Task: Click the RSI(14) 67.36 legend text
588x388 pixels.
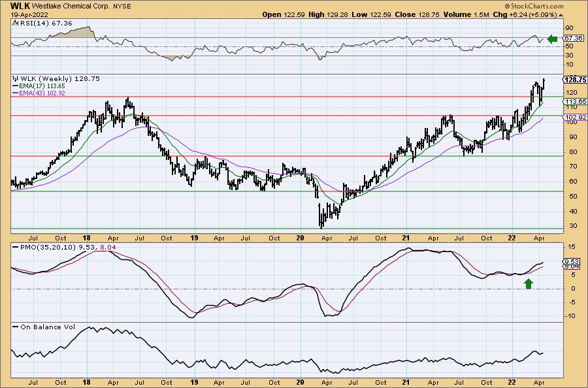Action: [45, 23]
